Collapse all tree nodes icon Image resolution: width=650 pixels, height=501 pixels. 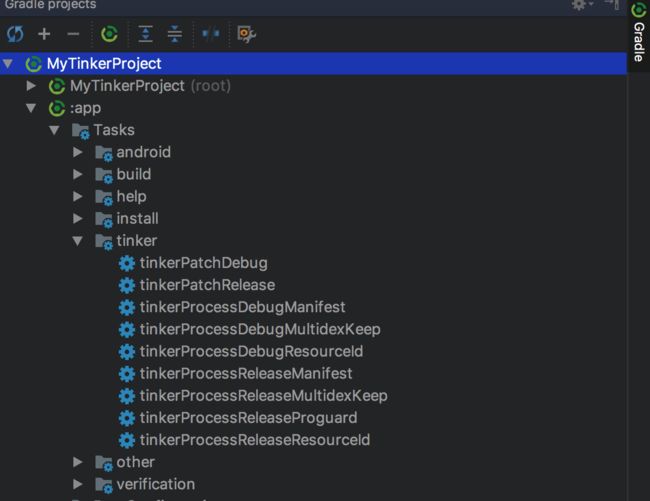pyautogui.click(x=175, y=34)
